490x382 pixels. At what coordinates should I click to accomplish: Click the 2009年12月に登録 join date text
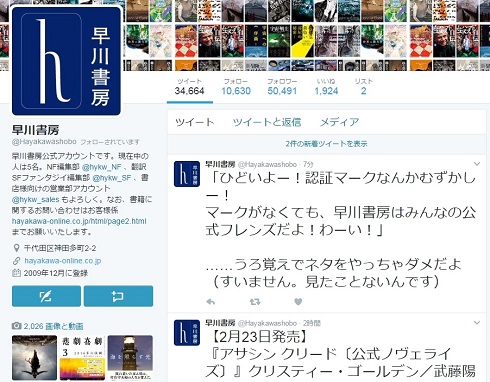[56, 273]
